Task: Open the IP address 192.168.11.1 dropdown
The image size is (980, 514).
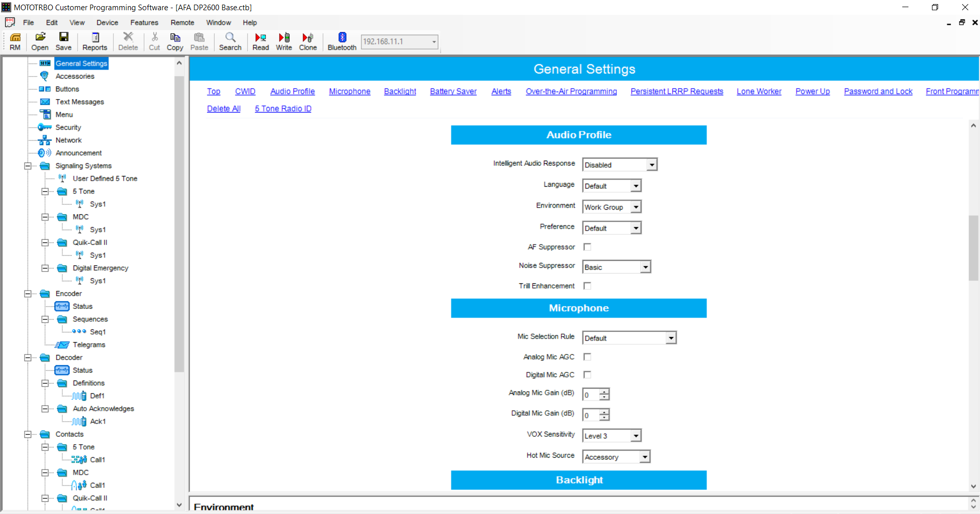Action: [434, 42]
